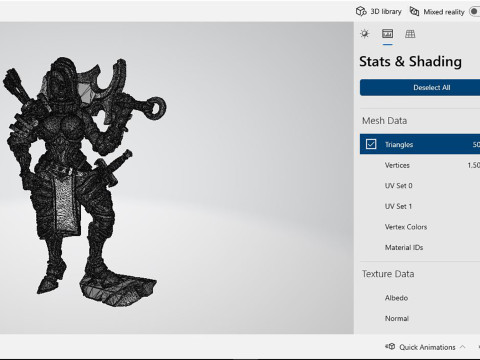Screen dimensions: 480x360
Task: Open the 3D library
Action: click(x=378, y=12)
